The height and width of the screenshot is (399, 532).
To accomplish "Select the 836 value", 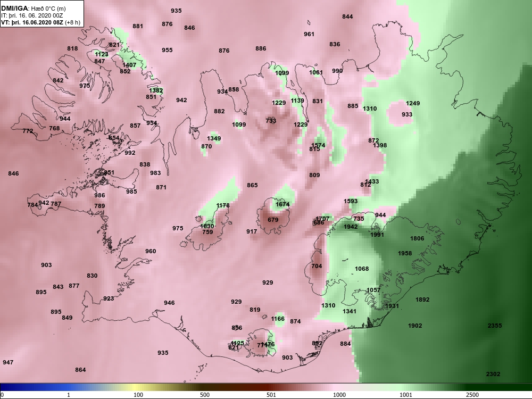I will pyautogui.click(x=335, y=44).
